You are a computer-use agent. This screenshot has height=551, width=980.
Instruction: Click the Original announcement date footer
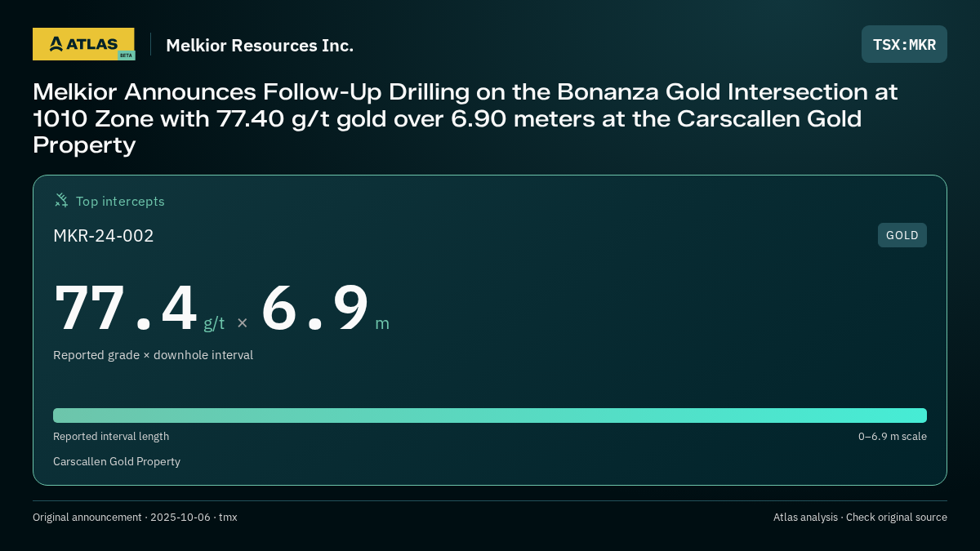tap(135, 518)
